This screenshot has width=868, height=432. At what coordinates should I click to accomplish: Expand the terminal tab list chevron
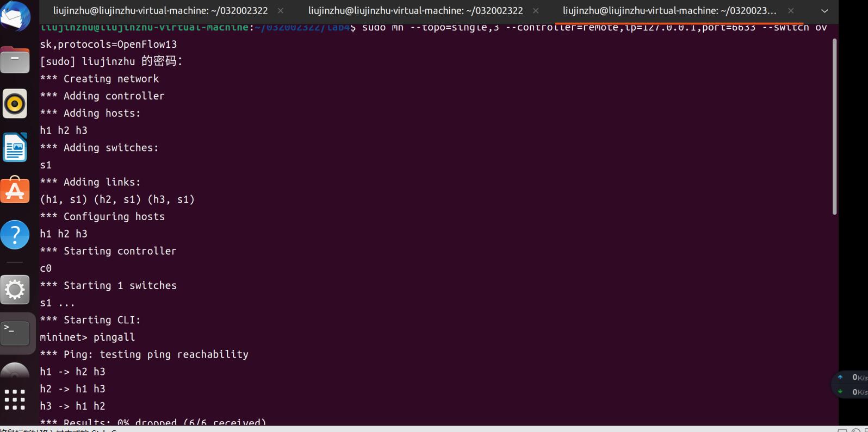tap(824, 11)
